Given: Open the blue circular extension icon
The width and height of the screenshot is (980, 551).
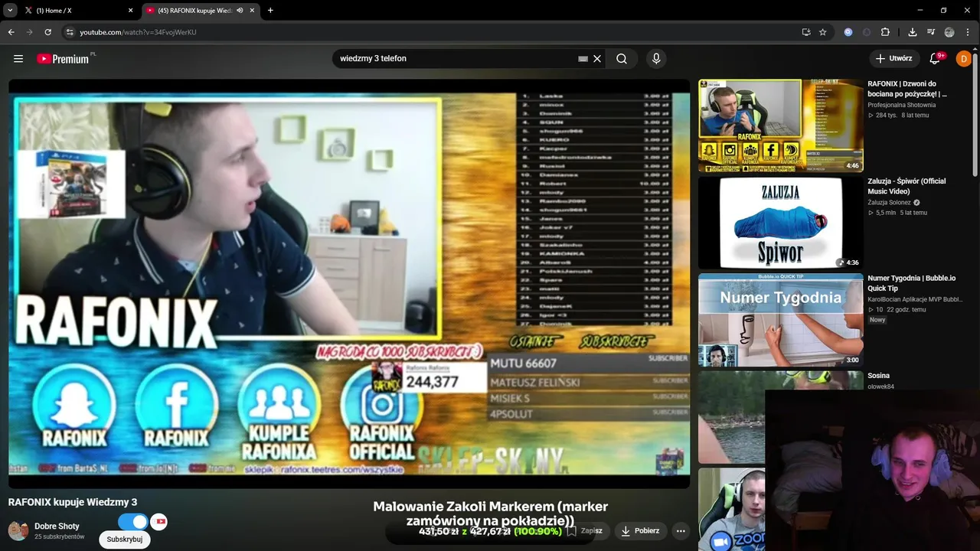Looking at the screenshot, I should pyautogui.click(x=848, y=32).
